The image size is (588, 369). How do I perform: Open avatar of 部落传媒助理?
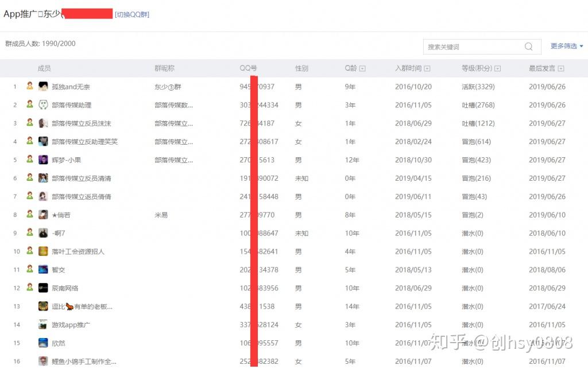[43, 105]
